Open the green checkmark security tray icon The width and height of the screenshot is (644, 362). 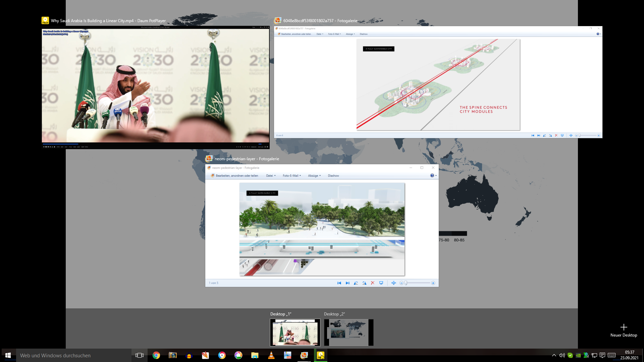click(570, 355)
